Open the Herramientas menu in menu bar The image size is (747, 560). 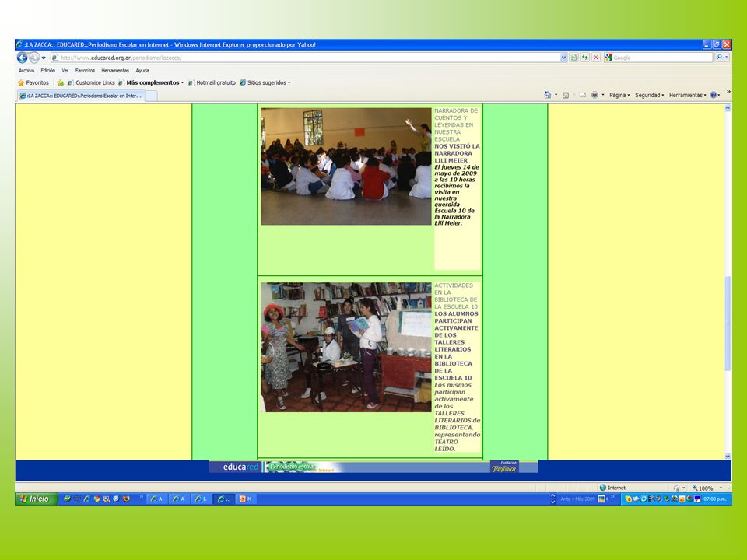point(115,71)
